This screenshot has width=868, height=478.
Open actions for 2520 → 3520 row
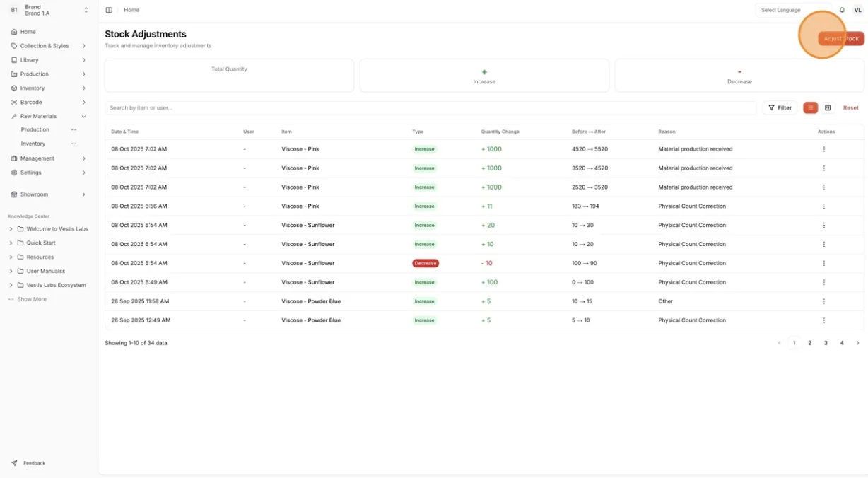click(x=823, y=187)
